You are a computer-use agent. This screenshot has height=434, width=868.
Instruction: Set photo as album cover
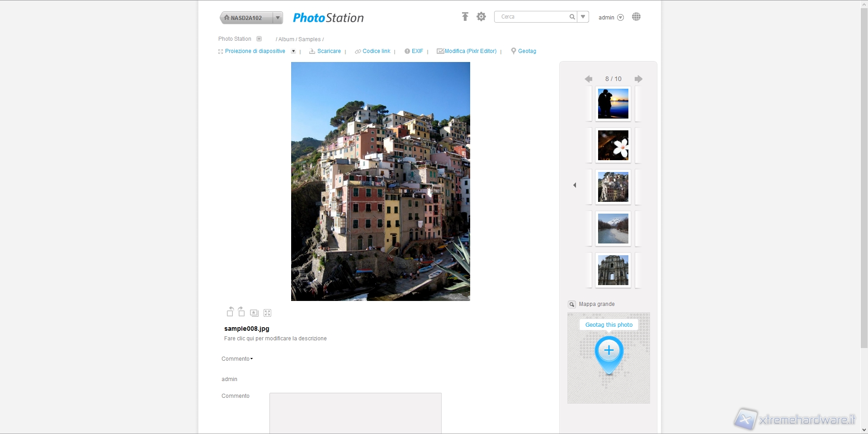pos(254,313)
